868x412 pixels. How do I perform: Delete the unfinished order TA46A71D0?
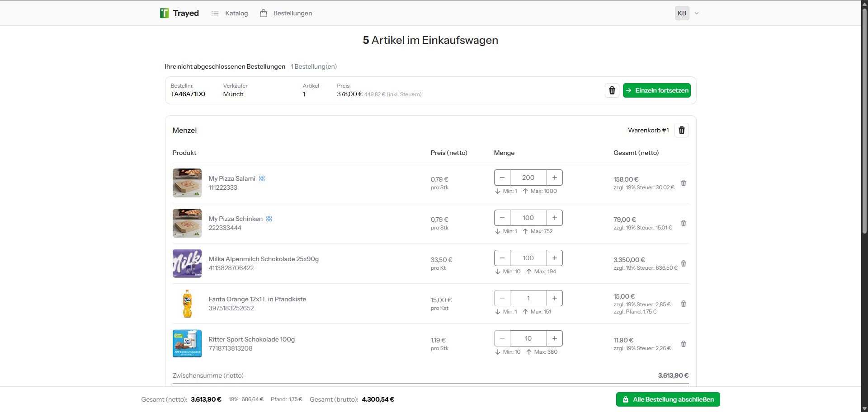click(x=612, y=90)
